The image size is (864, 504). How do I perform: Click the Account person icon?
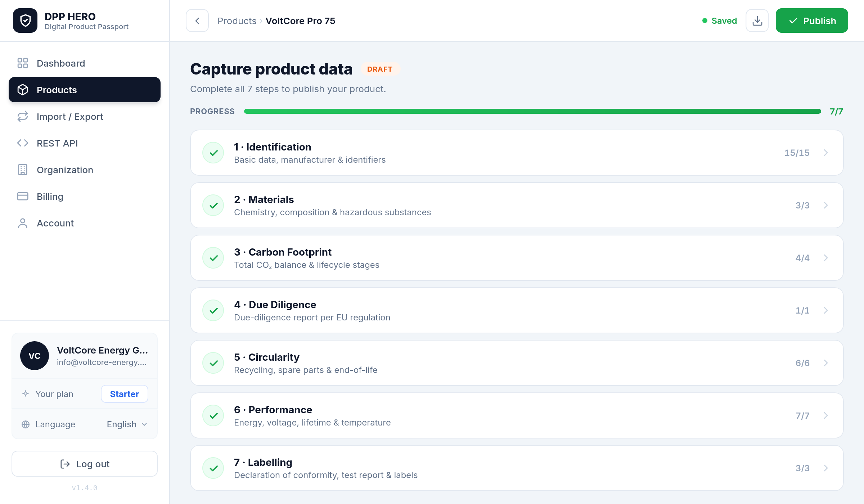click(x=23, y=223)
